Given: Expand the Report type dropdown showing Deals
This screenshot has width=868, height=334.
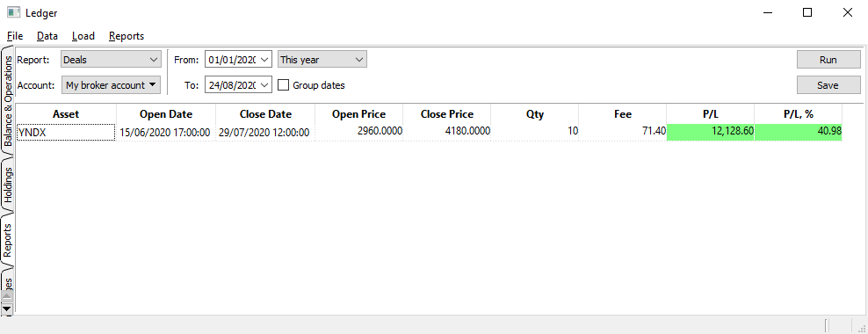Looking at the screenshot, I should click(x=111, y=59).
